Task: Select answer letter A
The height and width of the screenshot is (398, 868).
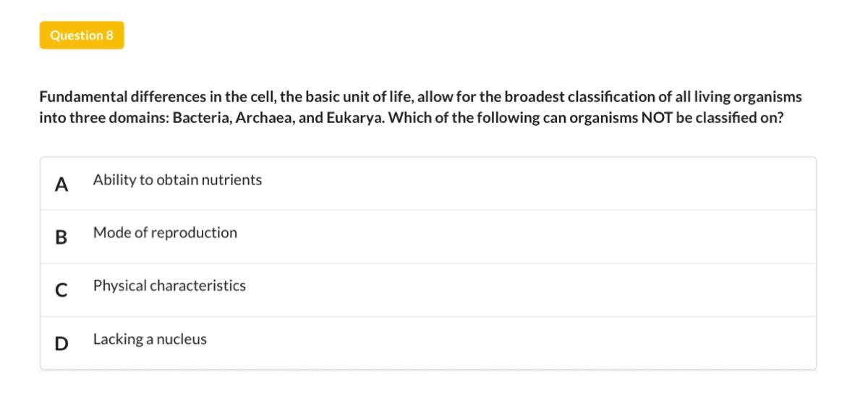Action: [61, 185]
